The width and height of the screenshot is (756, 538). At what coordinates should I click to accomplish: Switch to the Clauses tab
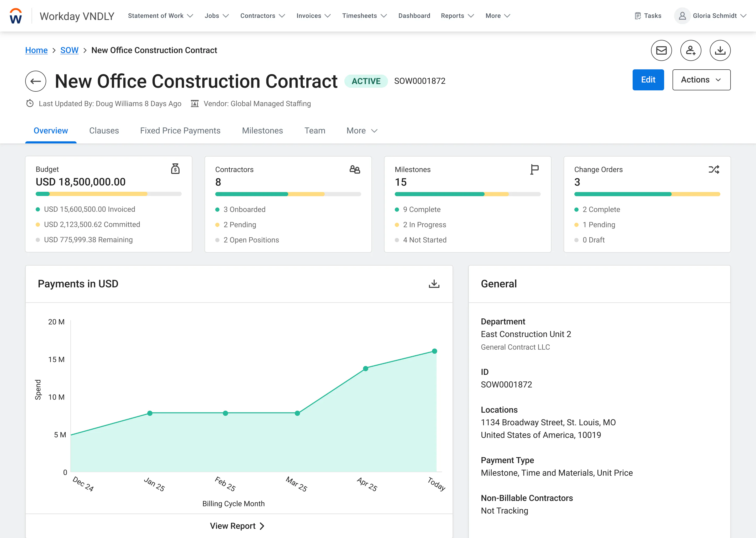point(104,131)
